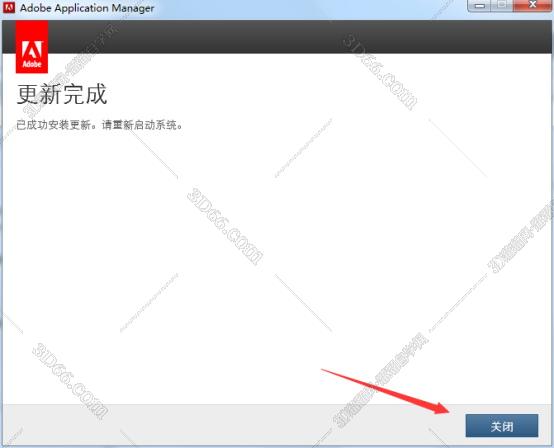
Task: Click the red Adobe logo
Action: [32, 47]
